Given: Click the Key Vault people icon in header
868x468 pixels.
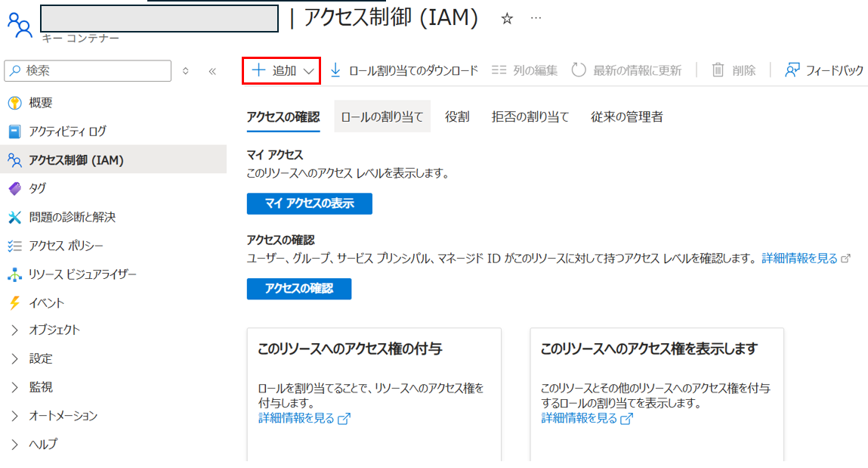Looking at the screenshot, I should (20, 25).
